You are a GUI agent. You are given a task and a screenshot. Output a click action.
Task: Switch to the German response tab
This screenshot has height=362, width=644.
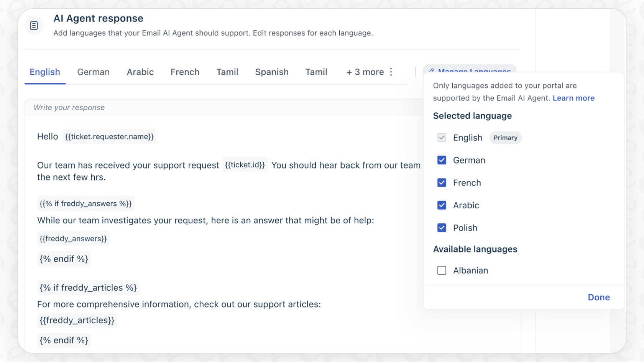(x=93, y=72)
